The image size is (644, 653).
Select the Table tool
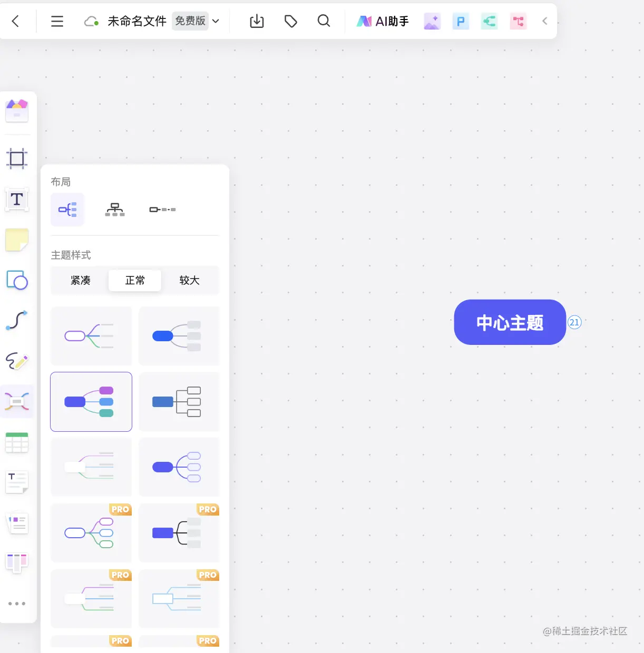pyautogui.click(x=17, y=443)
